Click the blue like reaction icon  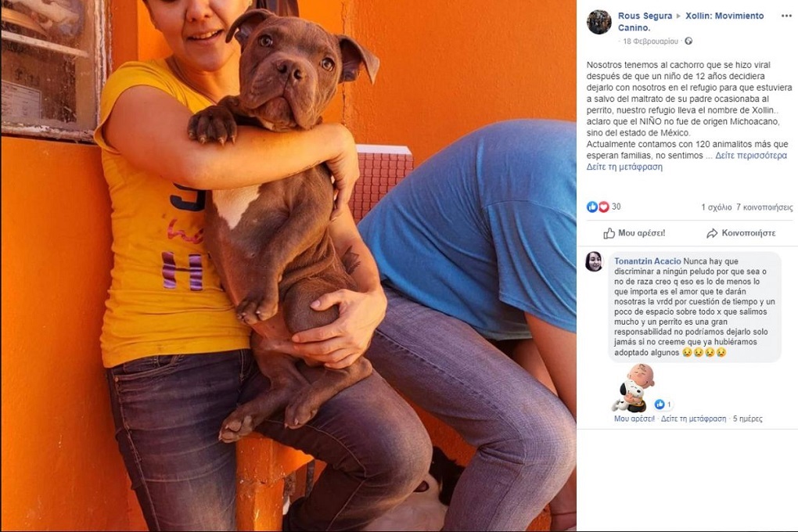592,207
